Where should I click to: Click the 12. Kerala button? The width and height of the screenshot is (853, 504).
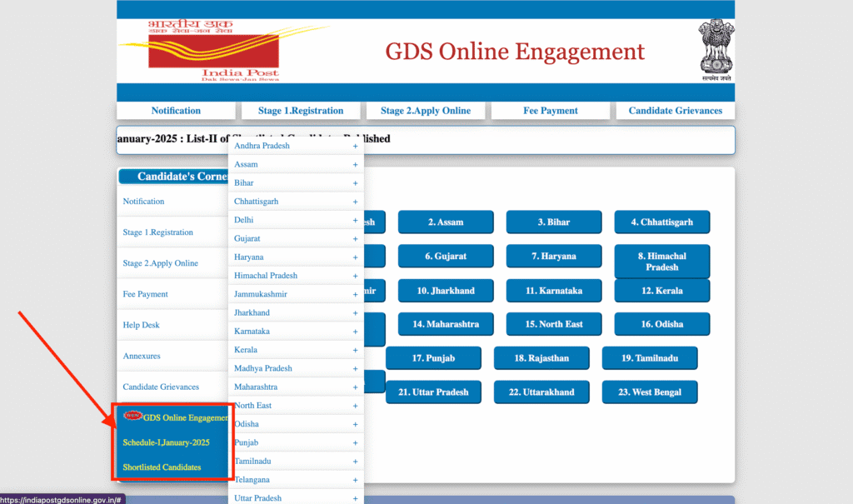click(662, 291)
